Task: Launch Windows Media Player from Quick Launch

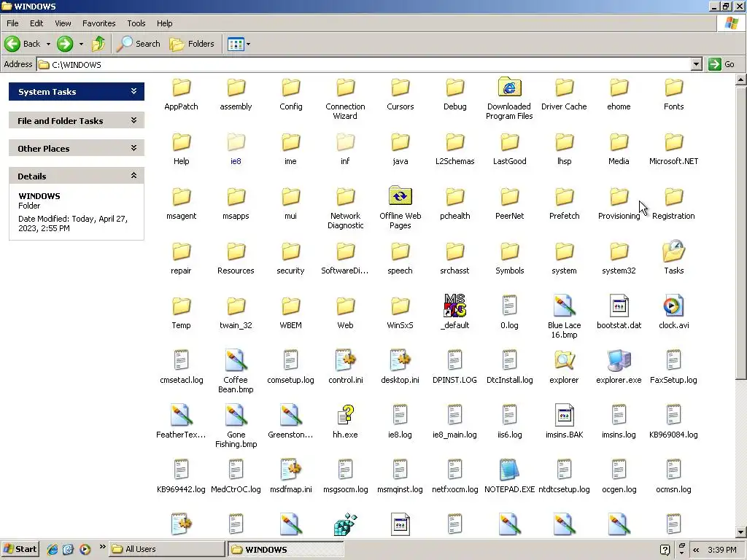Action: coord(85,549)
